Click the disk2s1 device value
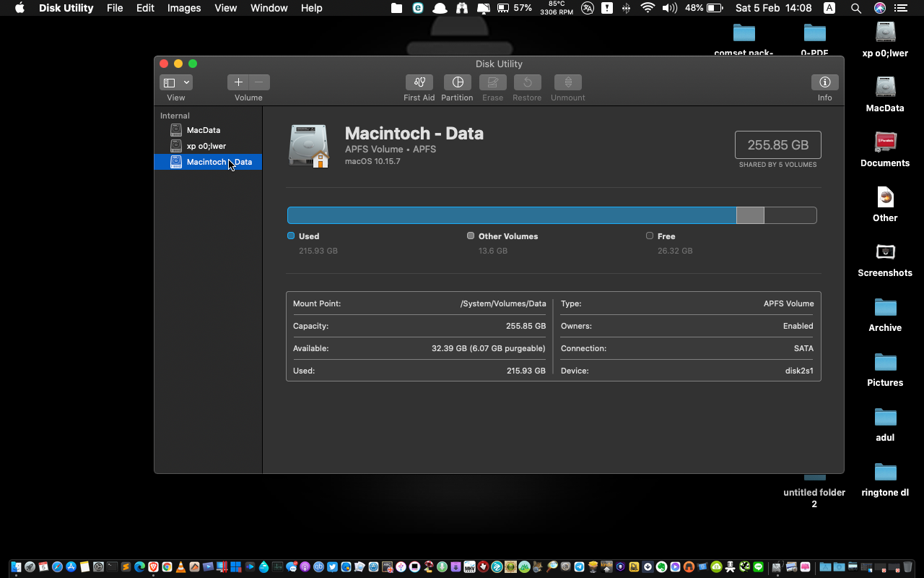This screenshot has height=578, width=924. 799,371
